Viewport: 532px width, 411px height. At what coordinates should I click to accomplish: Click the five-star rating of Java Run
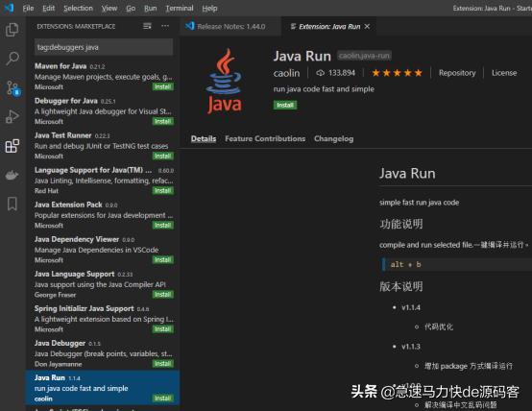pos(397,73)
